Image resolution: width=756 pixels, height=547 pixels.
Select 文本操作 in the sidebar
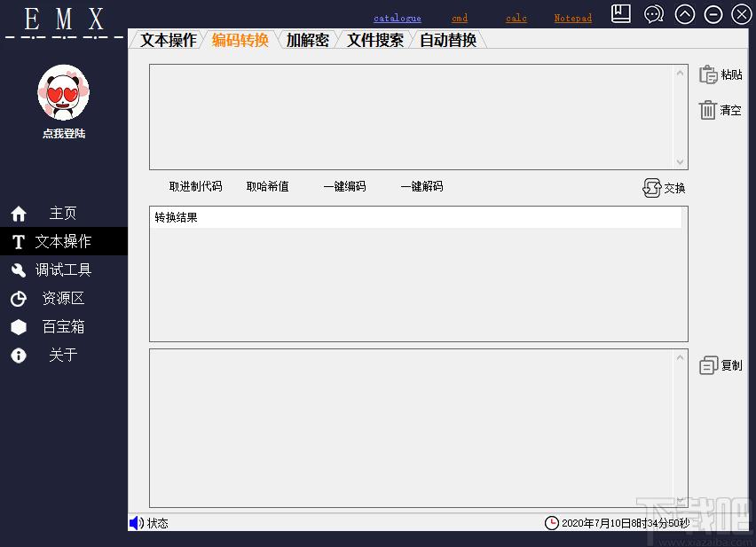click(63, 241)
